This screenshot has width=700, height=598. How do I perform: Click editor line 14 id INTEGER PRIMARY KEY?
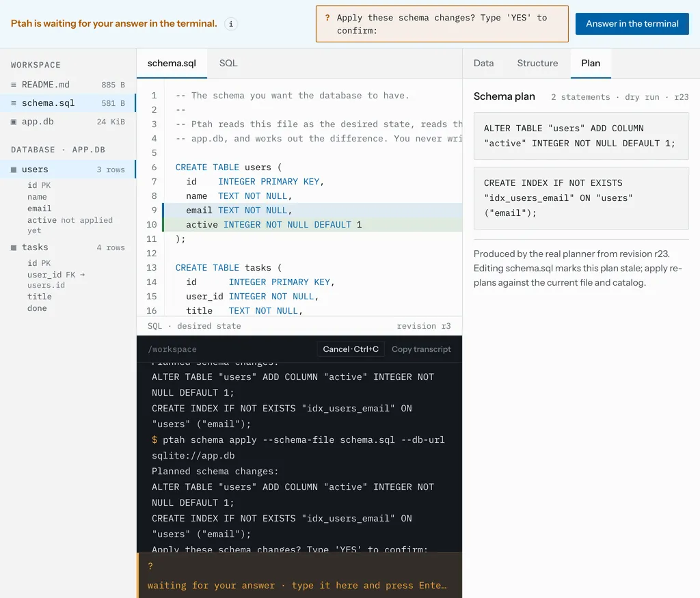[x=260, y=282]
